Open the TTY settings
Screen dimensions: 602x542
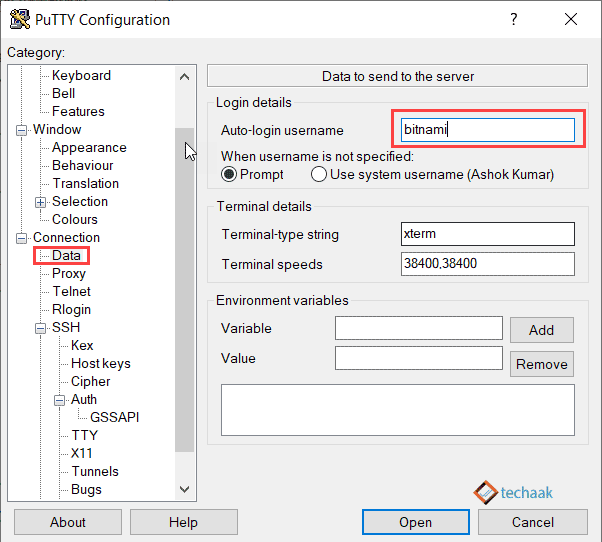click(84, 435)
